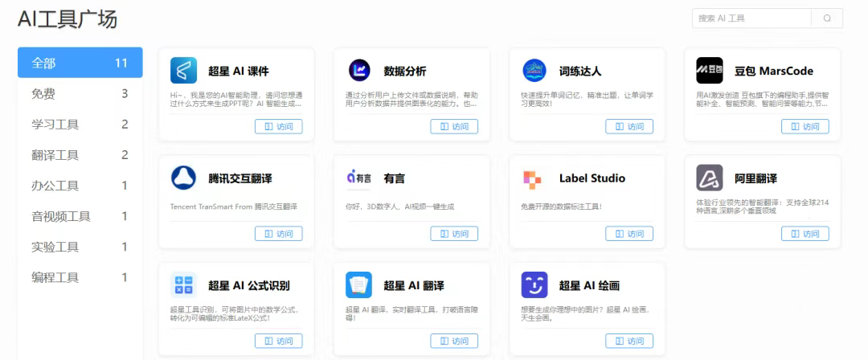Screen dimensions: 868x360
Task: Click 访问 button for 有言
Action: (454, 234)
